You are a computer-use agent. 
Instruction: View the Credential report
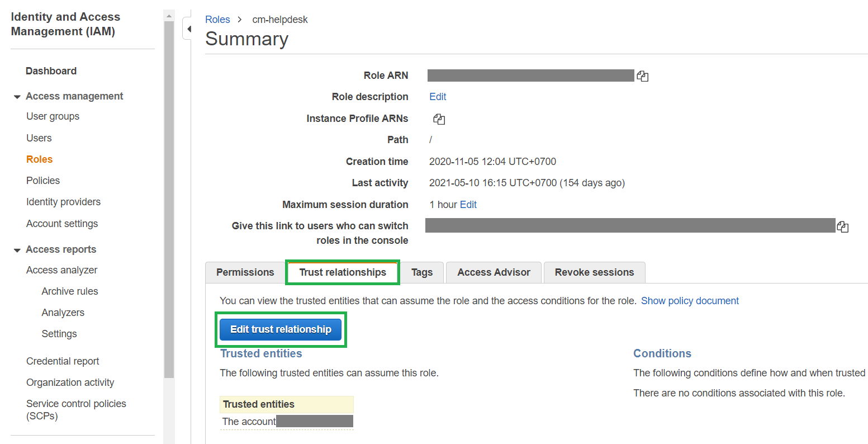pos(63,361)
